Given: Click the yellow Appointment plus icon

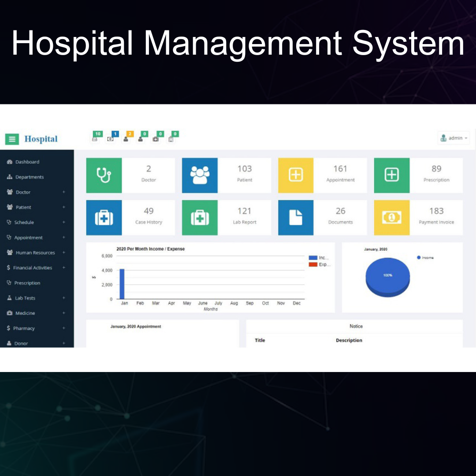Looking at the screenshot, I should (x=296, y=175).
